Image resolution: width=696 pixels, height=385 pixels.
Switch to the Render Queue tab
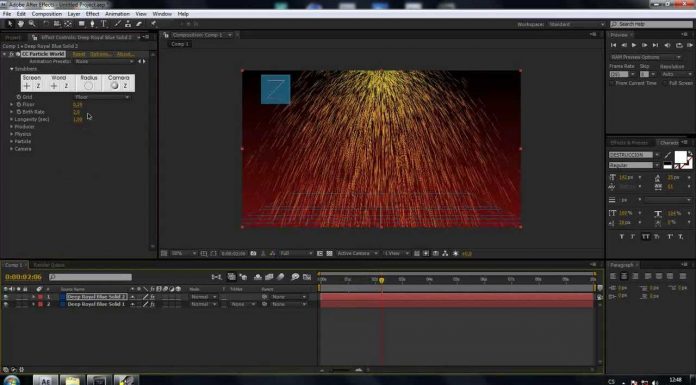pyautogui.click(x=49, y=265)
